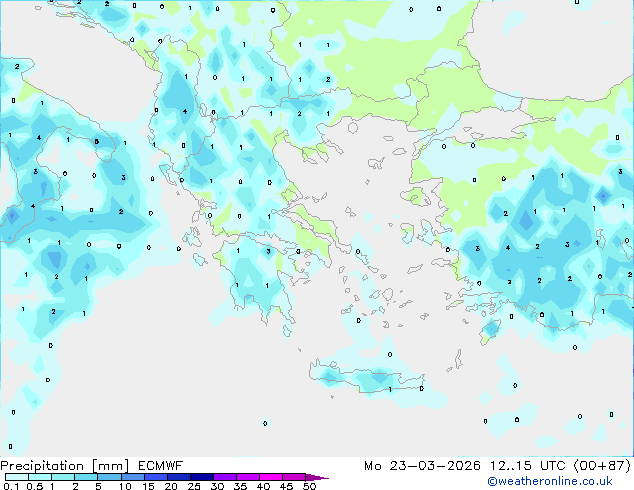Click the ECMWF model label
This screenshot has height=490, width=634.
coord(161,466)
